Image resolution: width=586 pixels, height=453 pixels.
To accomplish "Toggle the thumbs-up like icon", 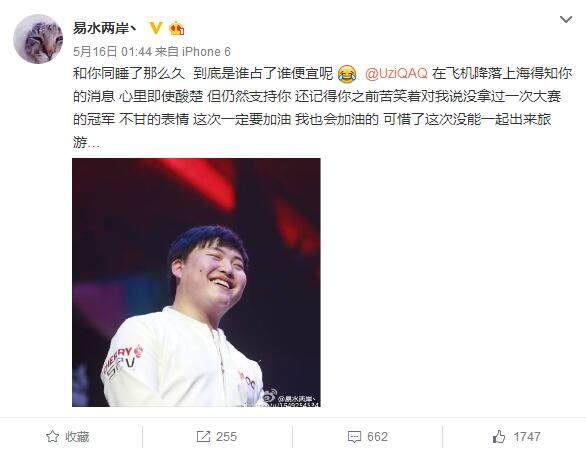I will tap(499, 436).
